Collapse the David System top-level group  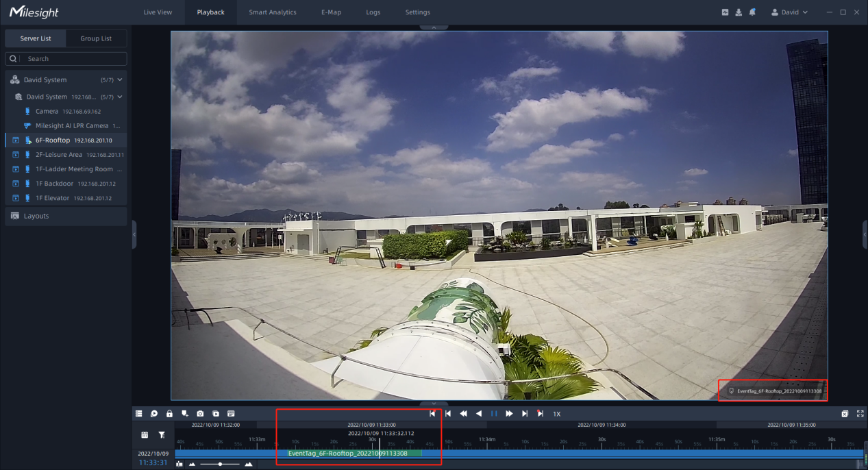tap(120, 80)
